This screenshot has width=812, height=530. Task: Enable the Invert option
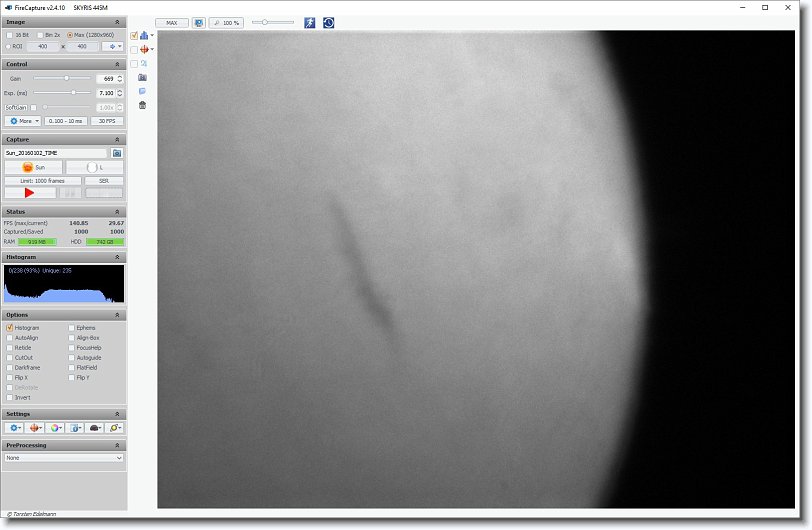[9, 398]
